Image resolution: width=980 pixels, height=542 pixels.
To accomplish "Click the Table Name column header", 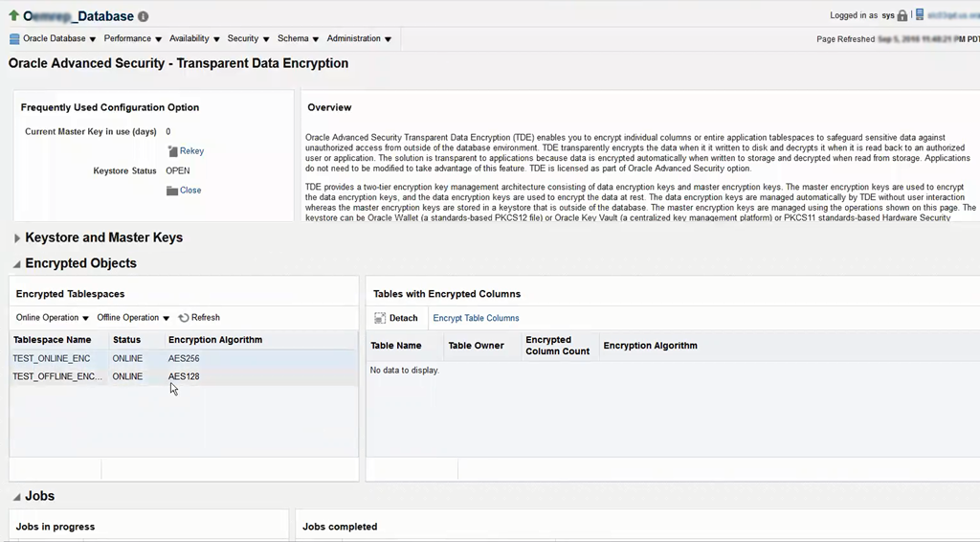I will coord(396,345).
